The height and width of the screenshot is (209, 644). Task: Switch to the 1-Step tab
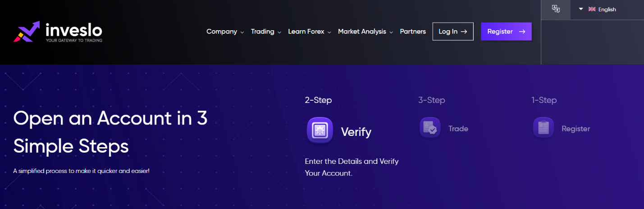pos(544,100)
